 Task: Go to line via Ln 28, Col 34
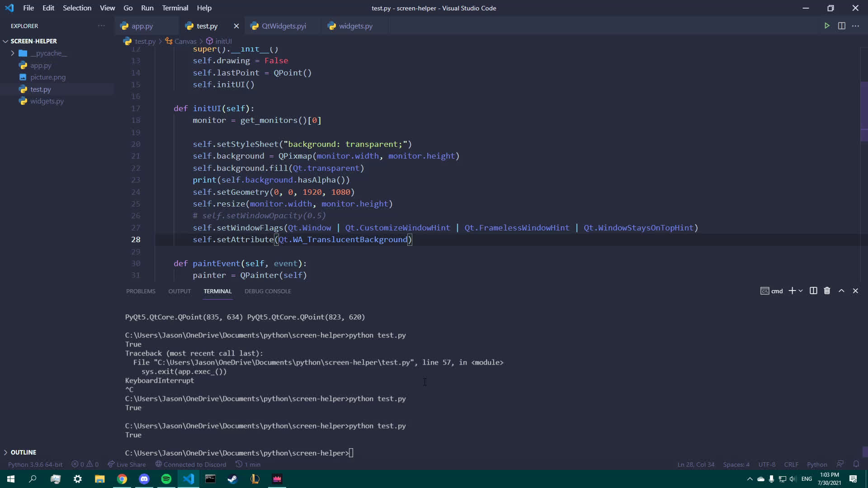point(696,465)
